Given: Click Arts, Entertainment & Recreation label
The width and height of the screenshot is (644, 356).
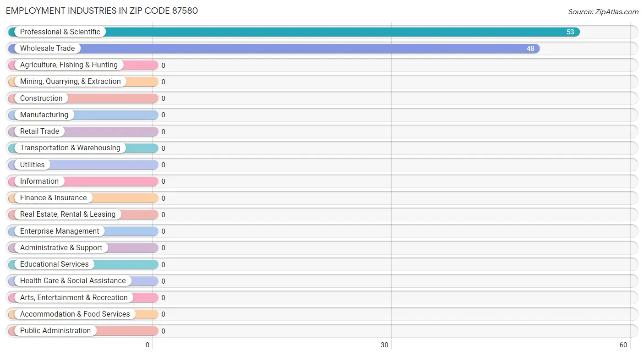Looking at the screenshot, I should point(74,297).
